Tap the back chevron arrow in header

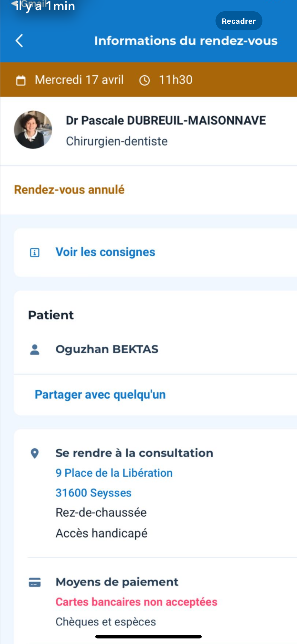click(19, 41)
